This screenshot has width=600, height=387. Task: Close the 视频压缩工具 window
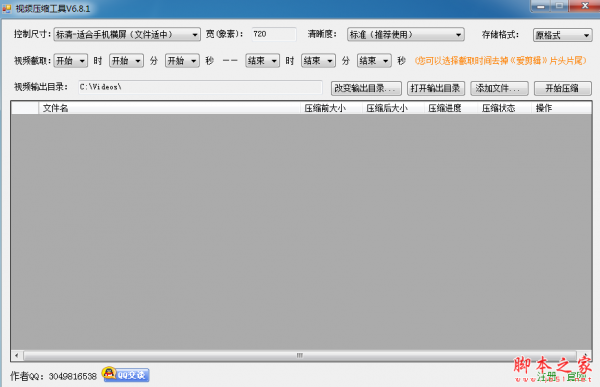[x=584, y=6]
